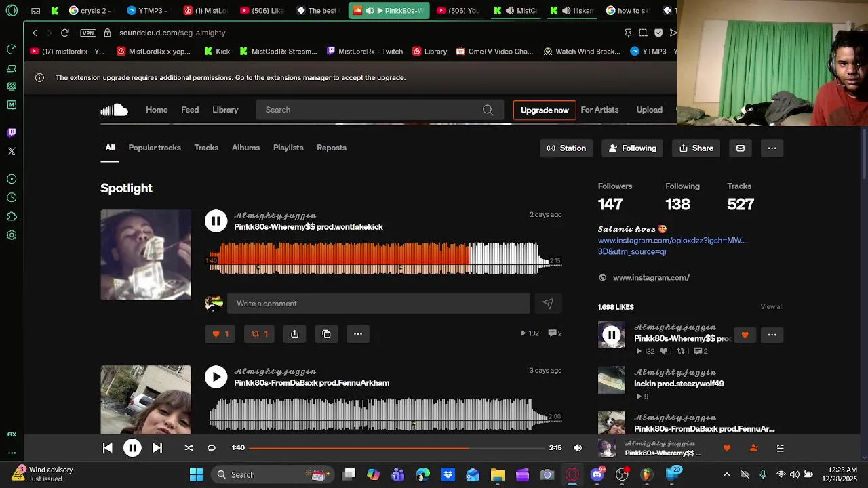Switch to Reposts tab
Screen dimensions: 868x488
332,148
